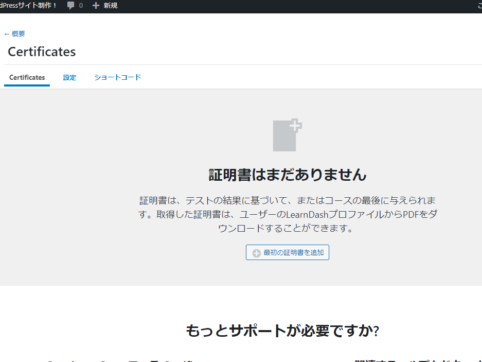Click the もっとサポートが必要ですか? heading
The image size is (482, 362).
(x=282, y=331)
